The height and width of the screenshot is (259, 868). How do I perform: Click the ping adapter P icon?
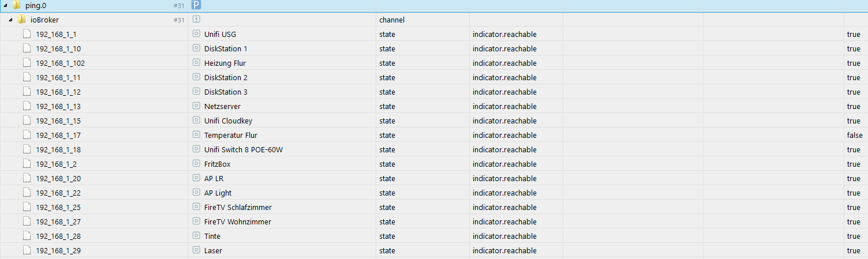(196, 5)
